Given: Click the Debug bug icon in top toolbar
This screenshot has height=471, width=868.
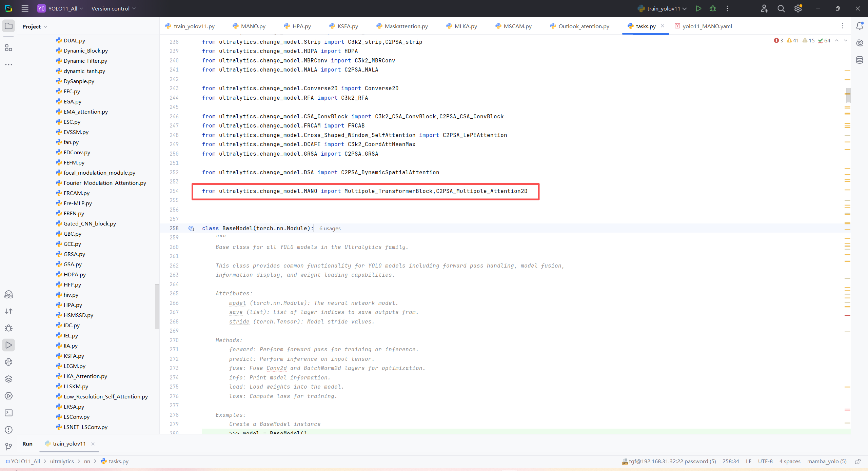Looking at the screenshot, I should click(713, 8).
